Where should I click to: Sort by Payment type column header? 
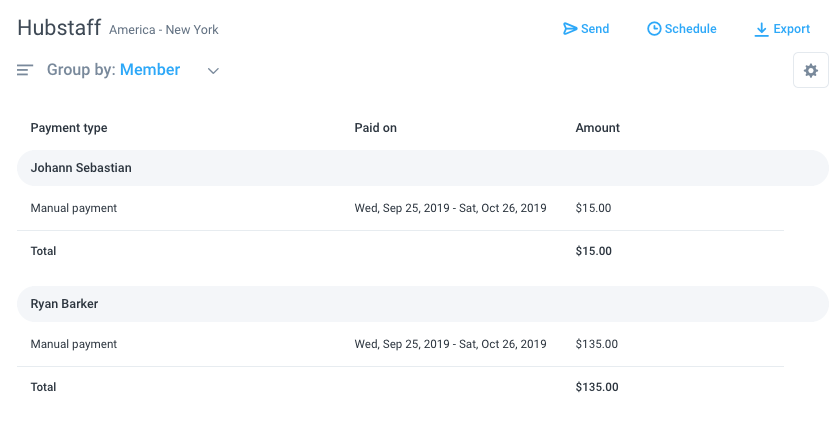[x=69, y=128]
